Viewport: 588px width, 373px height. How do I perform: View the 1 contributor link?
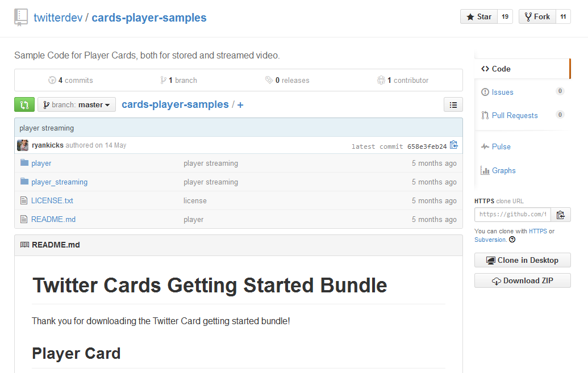(403, 80)
